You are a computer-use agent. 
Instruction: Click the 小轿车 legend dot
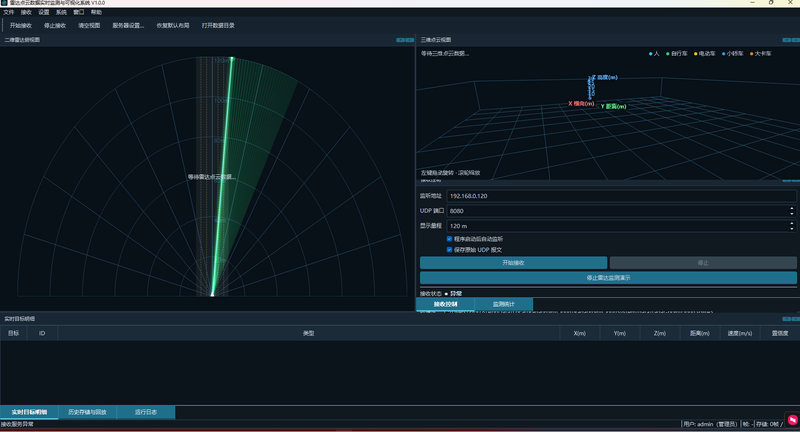click(x=723, y=54)
